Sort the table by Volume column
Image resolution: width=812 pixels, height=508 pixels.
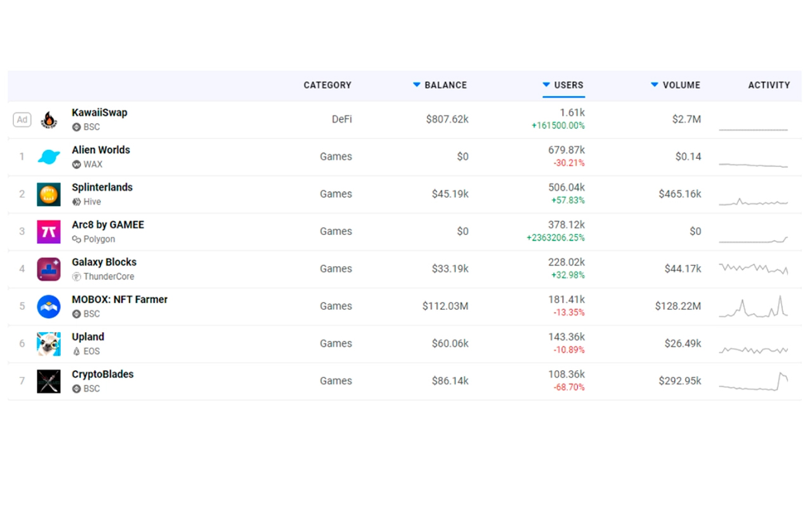point(681,85)
